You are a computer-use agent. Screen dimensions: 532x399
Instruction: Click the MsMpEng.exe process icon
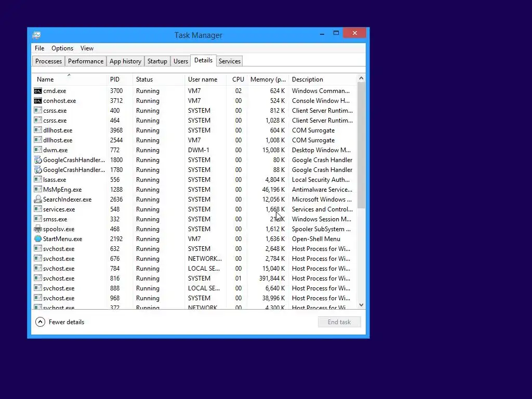pos(38,189)
